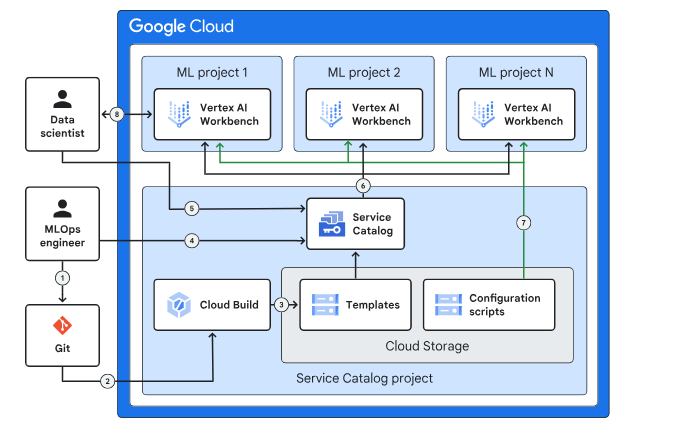Select the MLOps engineer person icon
Image resolution: width=691 pixels, height=426 pixels.
tap(62, 209)
